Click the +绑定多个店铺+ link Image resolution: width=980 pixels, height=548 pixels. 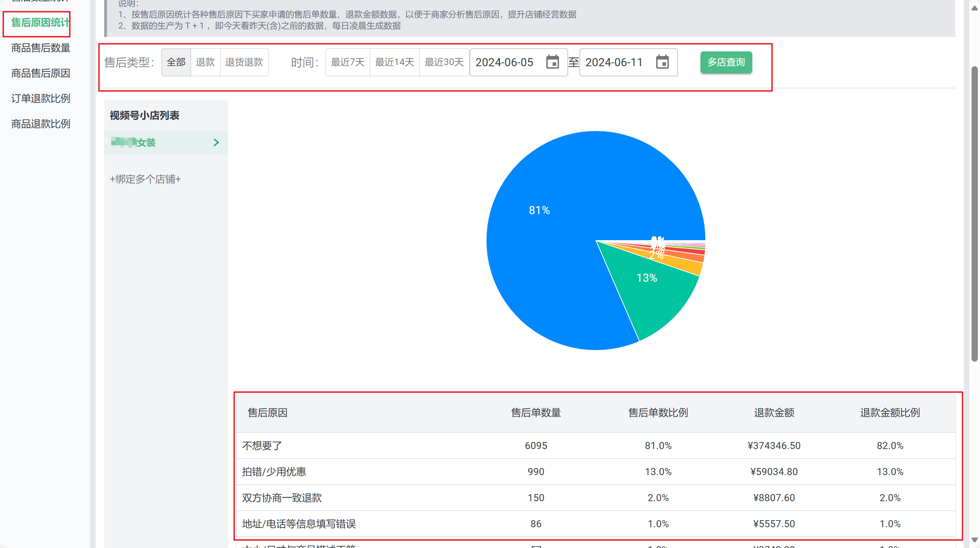pos(145,179)
